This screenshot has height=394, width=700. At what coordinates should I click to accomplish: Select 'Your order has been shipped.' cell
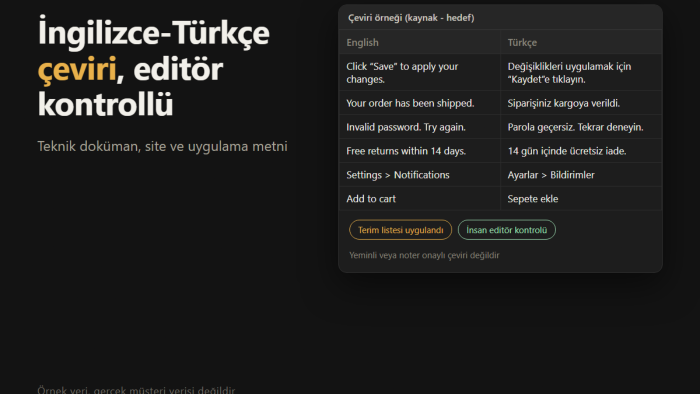420,103
